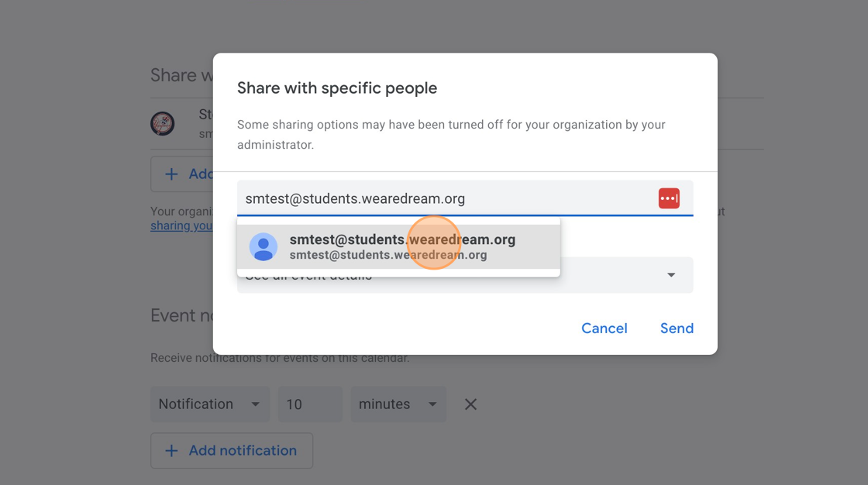This screenshot has height=485, width=868.
Task: Click the Send button
Action: tap(677, 328)
